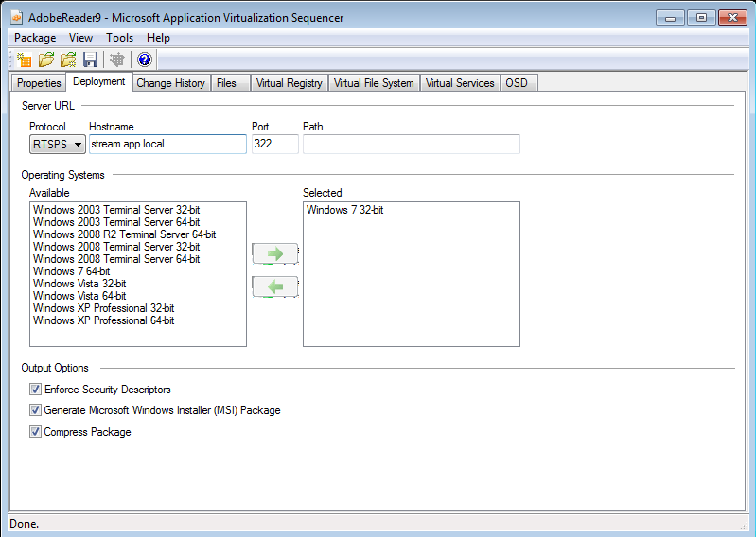Select Windows 7 32-bit in Selected list

point(344,210)
